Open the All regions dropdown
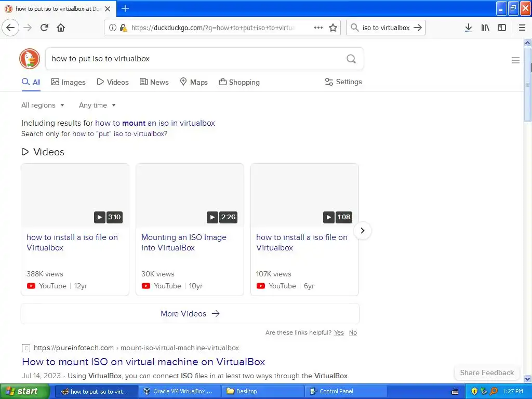 tap(43, 105)
